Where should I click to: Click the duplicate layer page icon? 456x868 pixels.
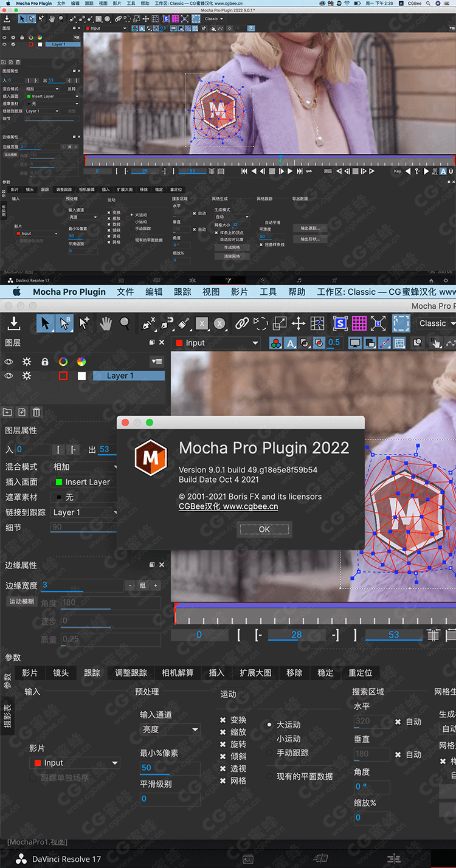point(22,412)
